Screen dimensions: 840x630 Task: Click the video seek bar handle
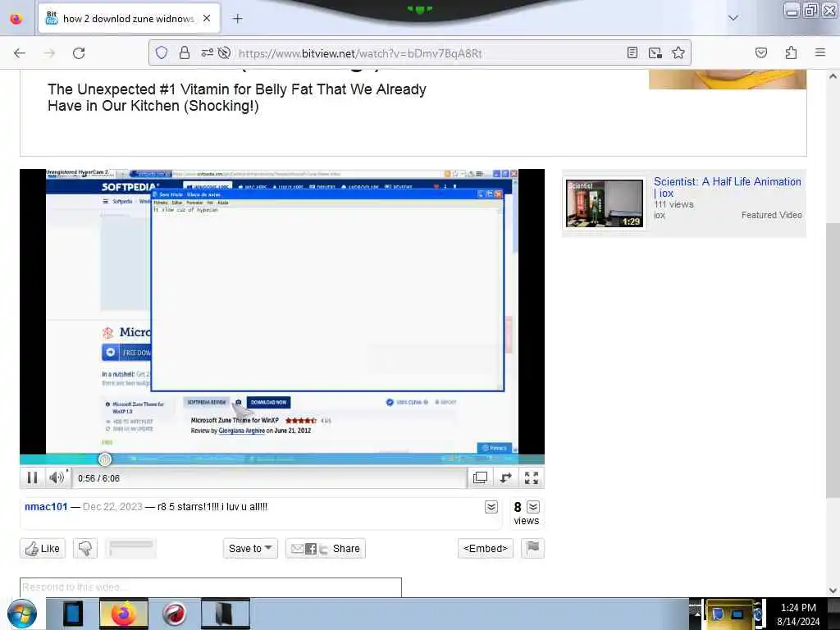point(105,459)
